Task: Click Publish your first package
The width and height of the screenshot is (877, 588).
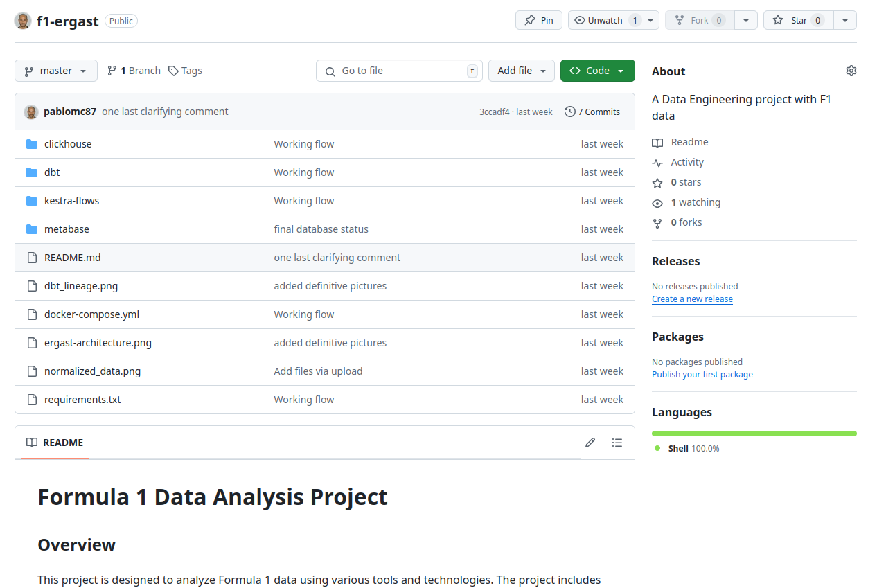Action: coord(702,375)
